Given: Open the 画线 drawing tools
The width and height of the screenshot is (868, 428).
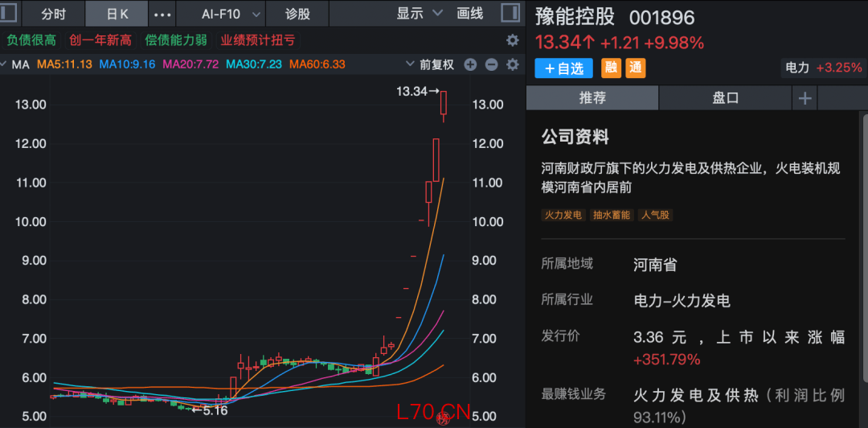Looking at the screenshot, I should 470,14.
